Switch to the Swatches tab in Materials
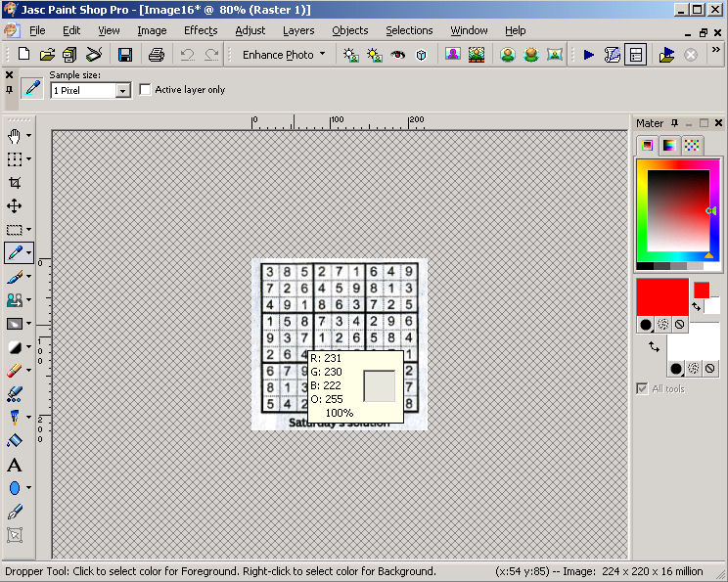The width and height of the screenshot is (728, 582). (x=692, y=146)
